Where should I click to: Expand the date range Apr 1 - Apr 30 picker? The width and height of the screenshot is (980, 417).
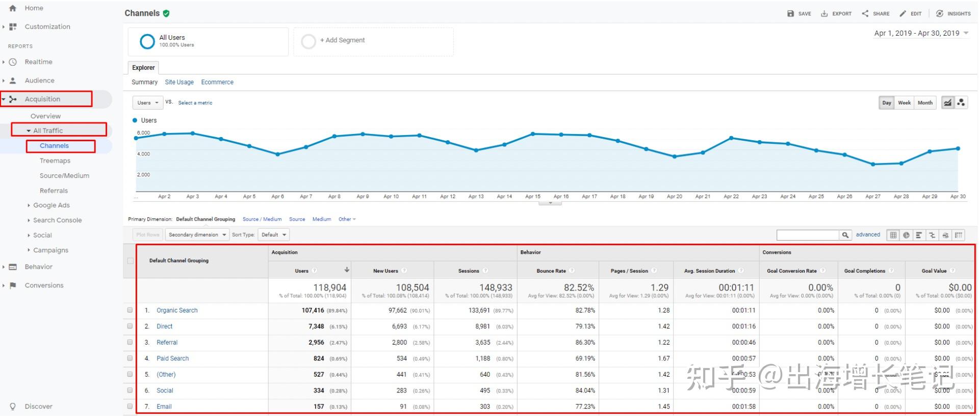point(921,33)
